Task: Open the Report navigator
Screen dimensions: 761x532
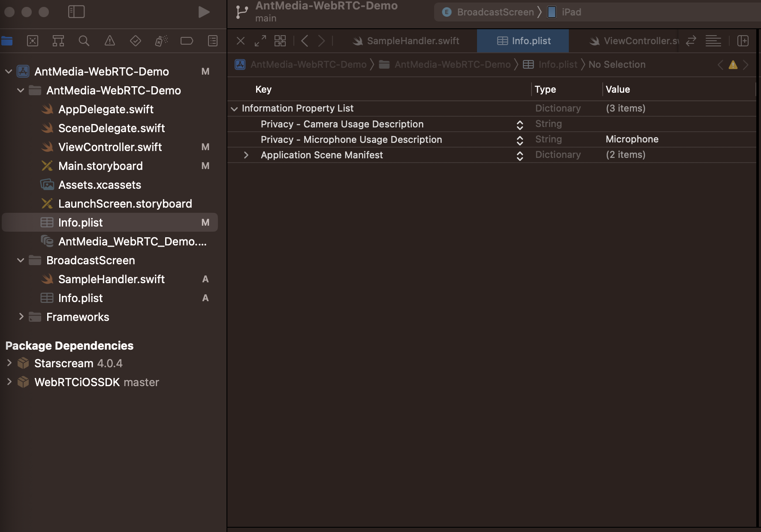Action: tap(213, 41)
